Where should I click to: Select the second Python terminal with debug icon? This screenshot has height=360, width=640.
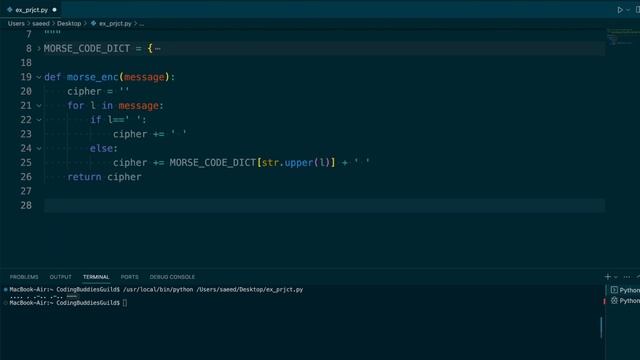(x=624, y=301)
